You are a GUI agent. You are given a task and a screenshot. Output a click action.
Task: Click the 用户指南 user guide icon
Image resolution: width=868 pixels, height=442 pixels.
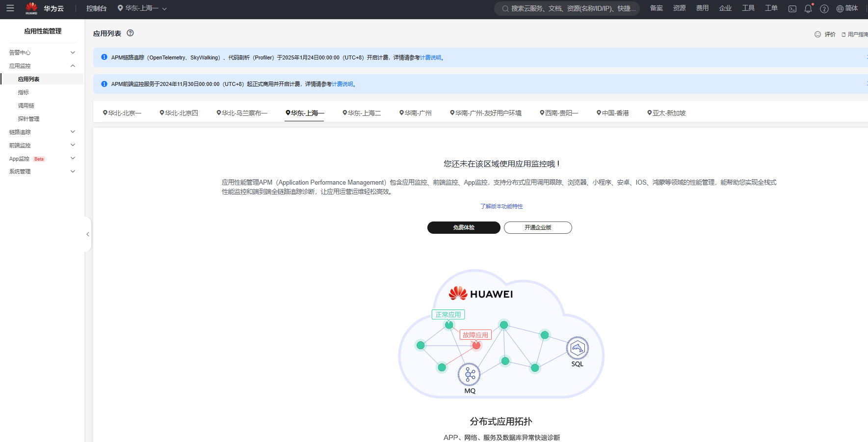pos(843,34)
